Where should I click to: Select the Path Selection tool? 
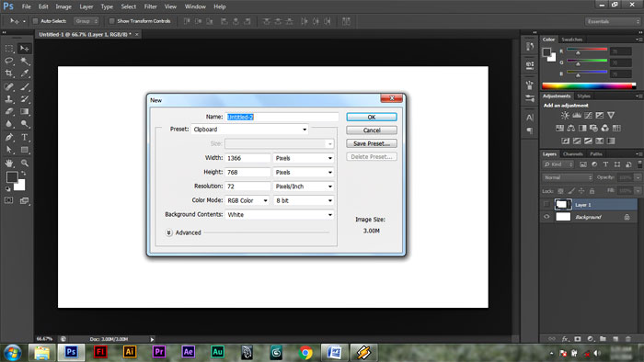tap(9, 150)
